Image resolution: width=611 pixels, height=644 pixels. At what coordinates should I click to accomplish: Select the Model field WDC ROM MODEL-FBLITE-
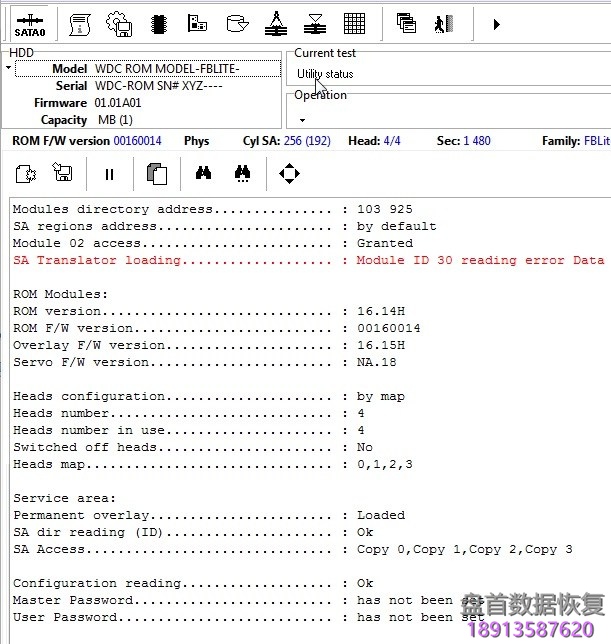click(148, 69)
